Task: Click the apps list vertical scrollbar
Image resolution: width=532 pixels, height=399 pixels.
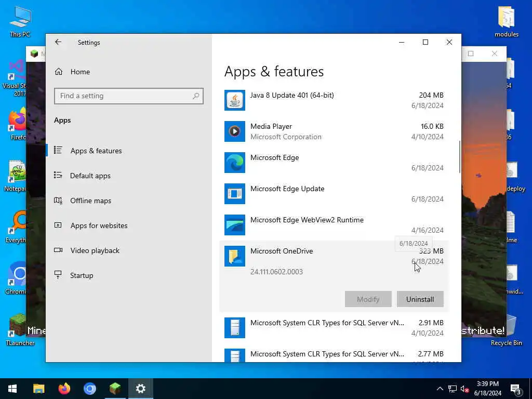Action: click(x=459, y=157)
